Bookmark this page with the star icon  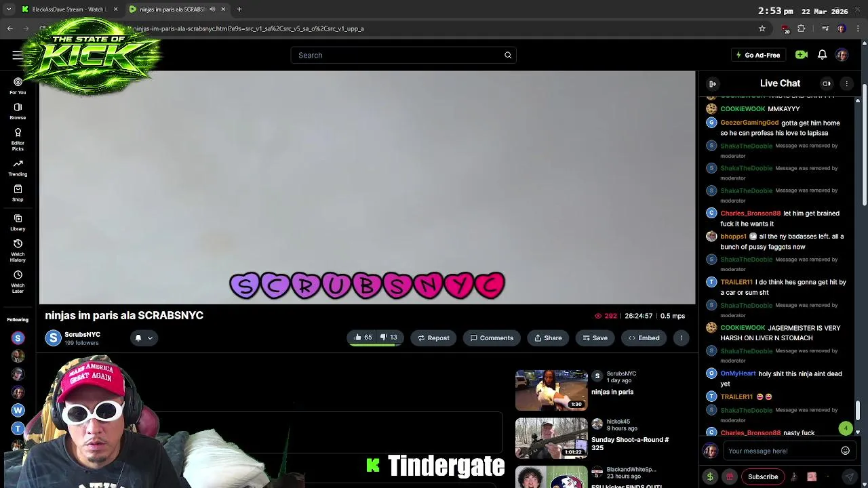pyautogui.click(x=762, y=28)
